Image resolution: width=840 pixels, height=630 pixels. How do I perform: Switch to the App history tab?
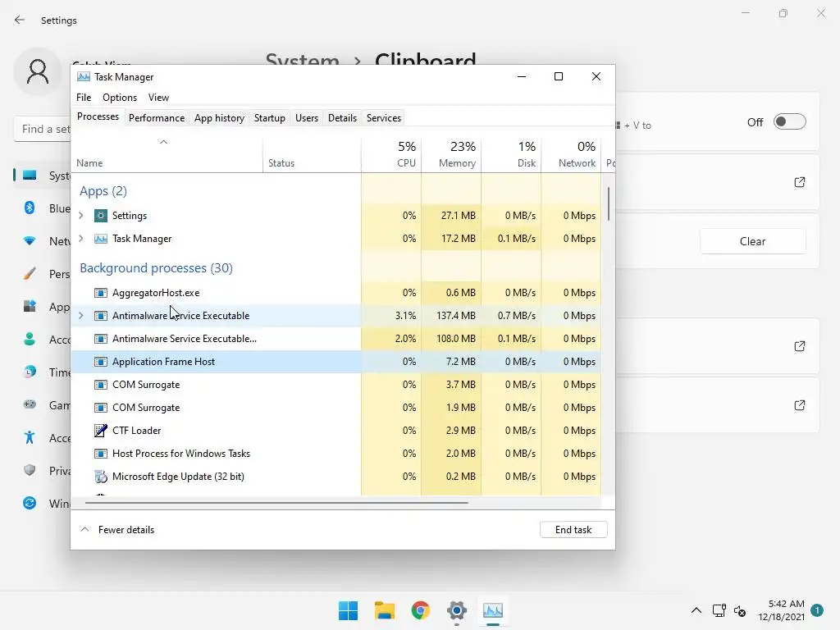pyautogui.click(x=219, y=118)
